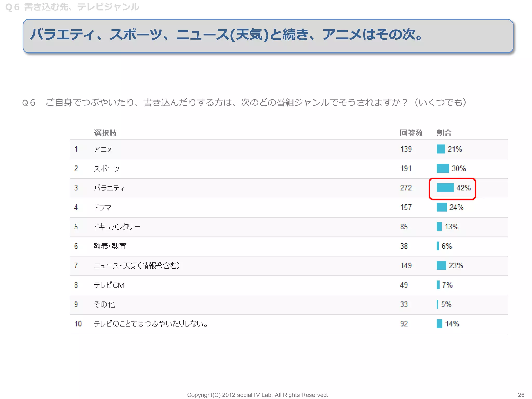Click the slide headline banner text

pos(226,35)
